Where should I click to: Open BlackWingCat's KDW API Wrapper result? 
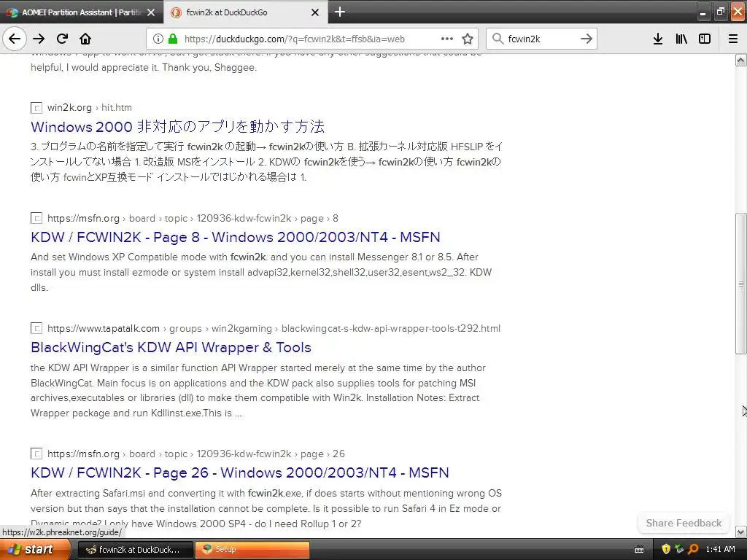[x=171, y=348]
